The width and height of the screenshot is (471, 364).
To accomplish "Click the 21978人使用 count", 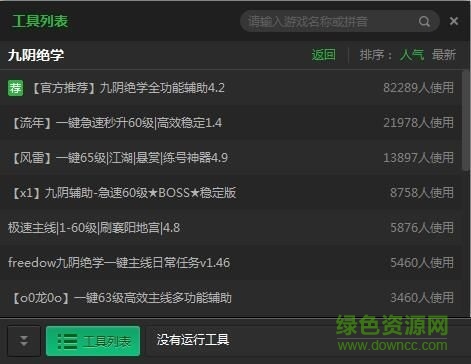I will tap(418, 123).
